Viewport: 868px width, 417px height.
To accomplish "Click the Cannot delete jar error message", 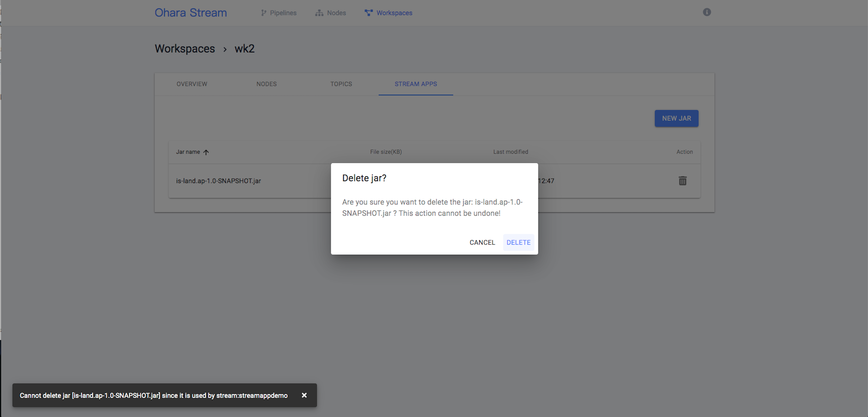I will pos(154,395).
